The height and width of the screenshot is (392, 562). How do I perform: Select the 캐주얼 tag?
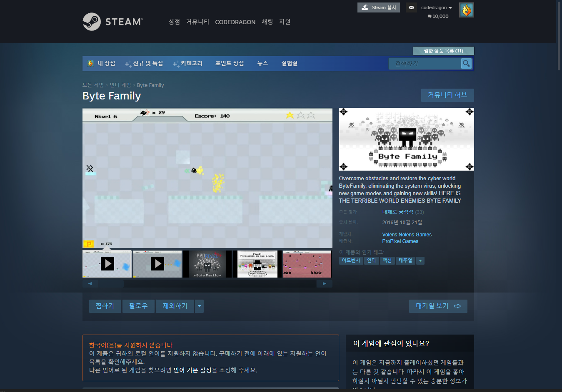point(405,261)
